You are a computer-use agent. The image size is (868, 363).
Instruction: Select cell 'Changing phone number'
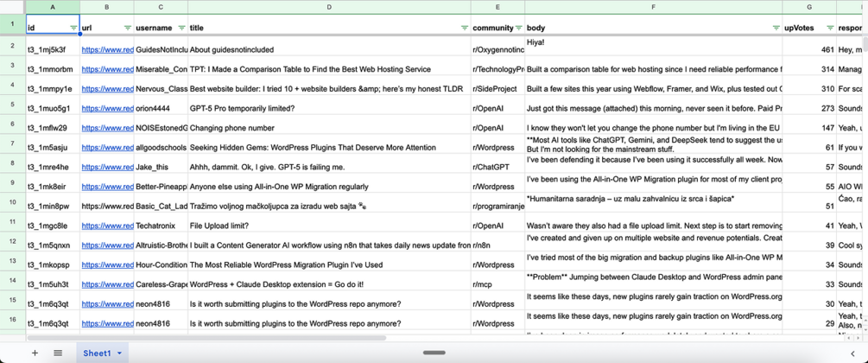pyautogui.click(x=329, y=124)
